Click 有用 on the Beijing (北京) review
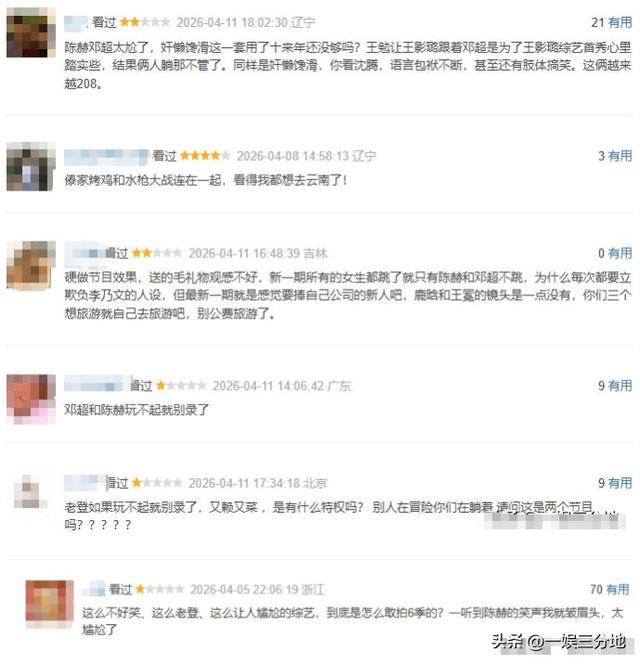Screen dimensions: 640x664 620,483
